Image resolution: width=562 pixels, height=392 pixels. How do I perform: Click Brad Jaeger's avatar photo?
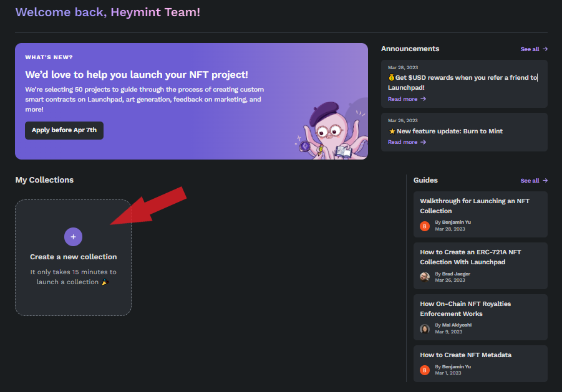(425, 277)
